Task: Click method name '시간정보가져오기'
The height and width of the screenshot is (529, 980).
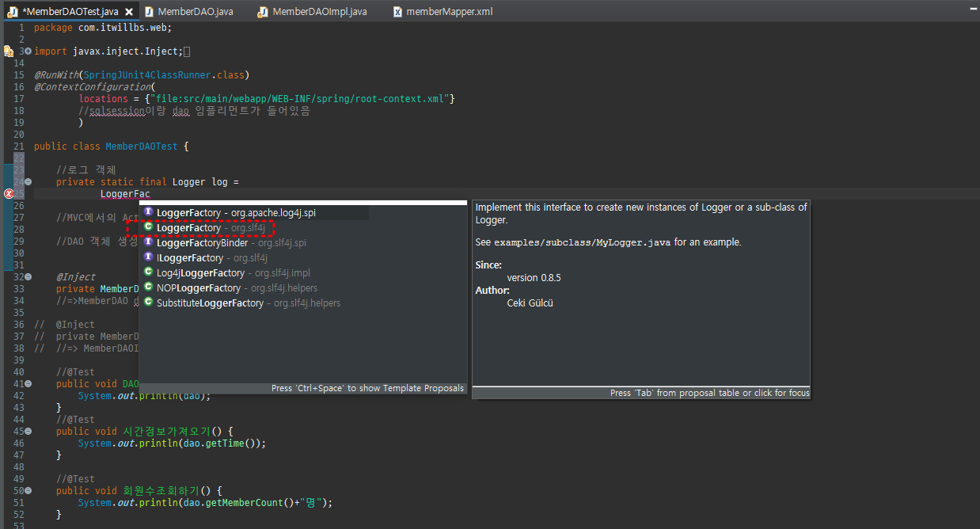Action: 169,432
